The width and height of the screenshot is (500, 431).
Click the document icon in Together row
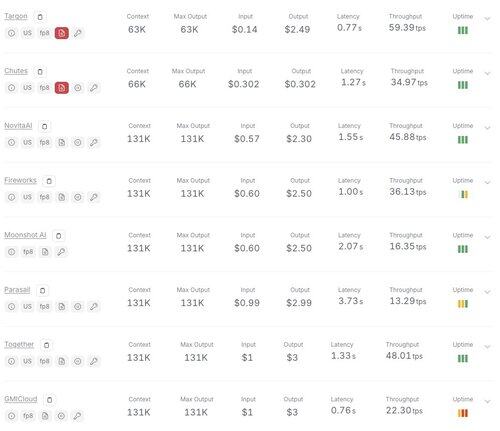61,361
